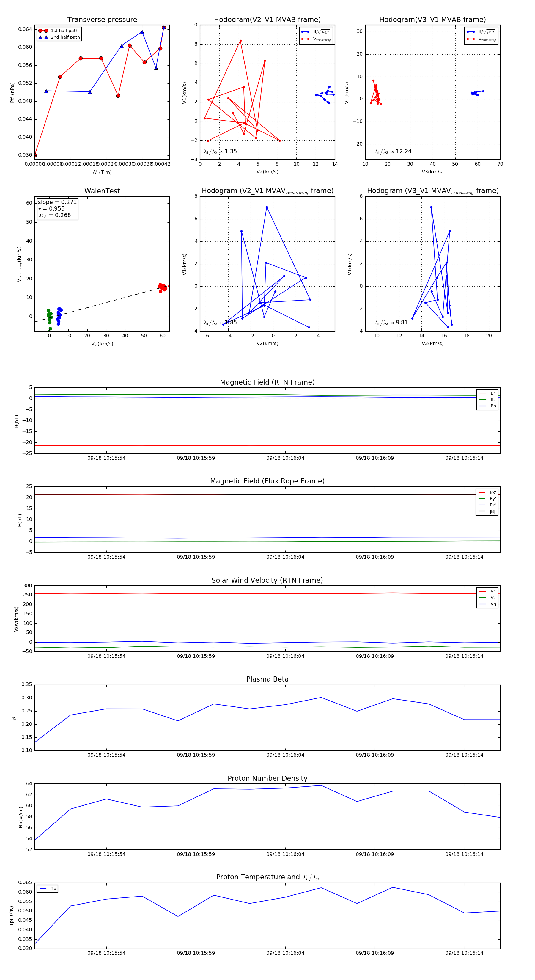Click the "λ1/λ3 ≈ 9.81" annotation
Screen dimensions: 535x980
[x=391, y=323]
